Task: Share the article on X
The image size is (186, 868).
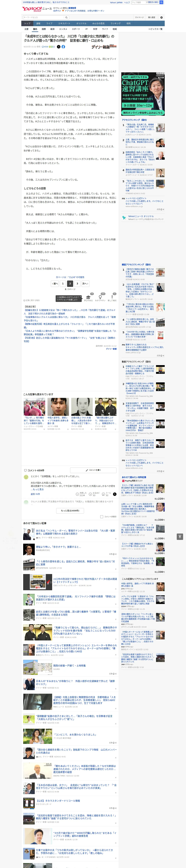Action: pos(59,47)
